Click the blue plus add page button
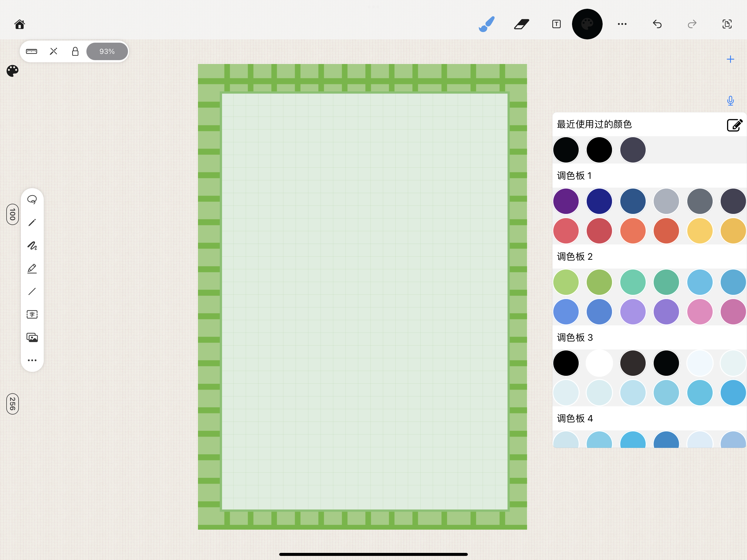The height and width of the screenshot is (560, 747). pos(730,59)
